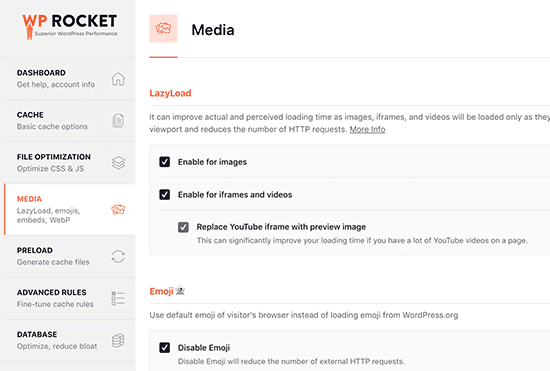Click the Cache document icon
The height and width of the screenshot is (371, 550).
[118, 121]
